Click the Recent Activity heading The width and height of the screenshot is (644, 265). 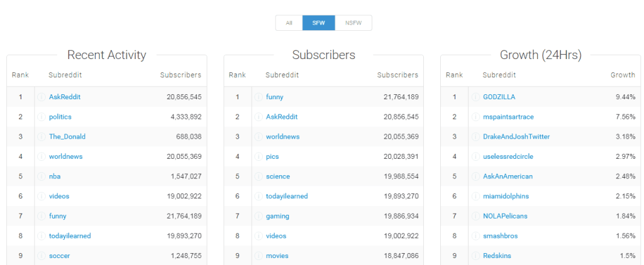pos(107,55)
